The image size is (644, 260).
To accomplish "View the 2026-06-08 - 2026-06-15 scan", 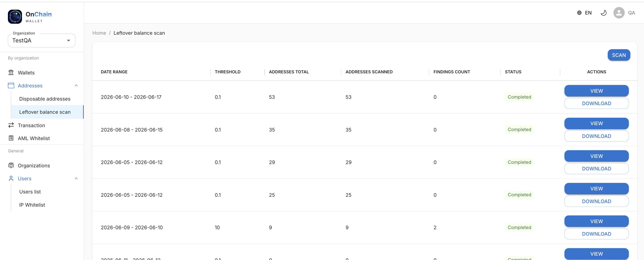I will coord(597,123).
